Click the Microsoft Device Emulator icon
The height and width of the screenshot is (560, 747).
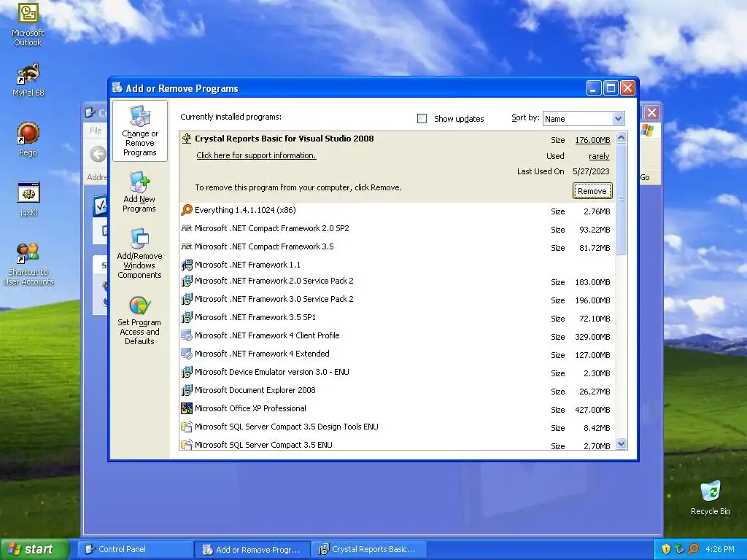[x=187, y=372]
